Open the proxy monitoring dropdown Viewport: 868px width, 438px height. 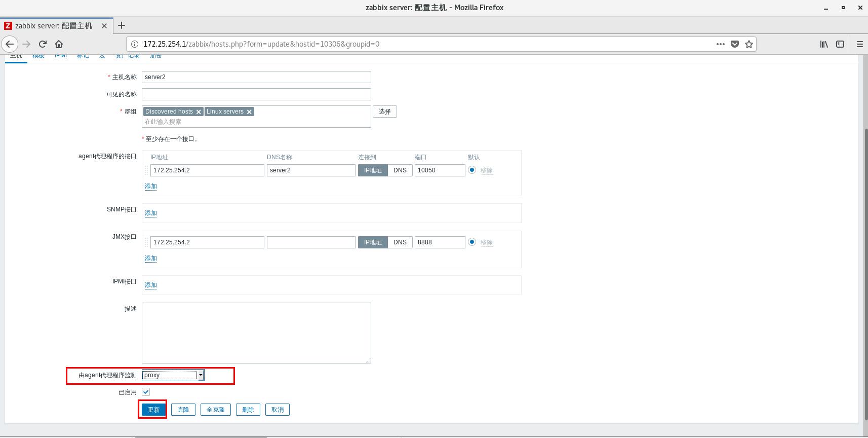click(x=173, y=375)
